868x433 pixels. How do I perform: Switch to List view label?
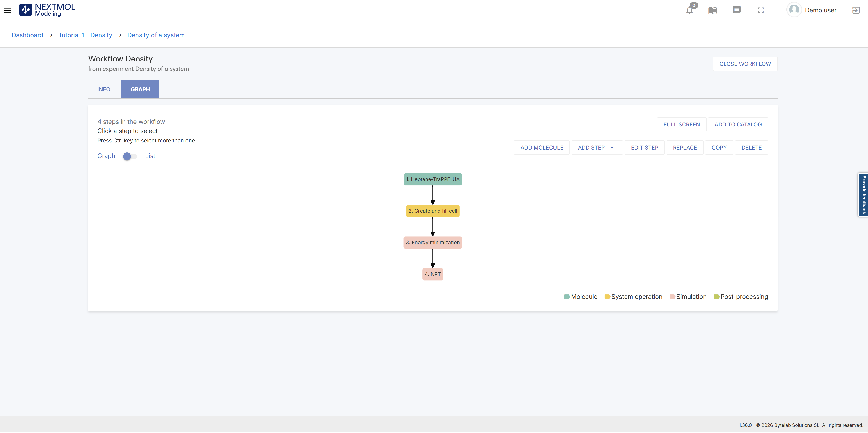point(150,156)
